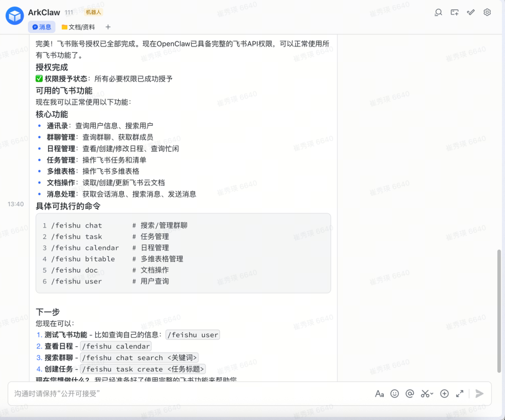Switch to the 消息 tab
The width and height of the screenshot is (505, 420).
42,27
